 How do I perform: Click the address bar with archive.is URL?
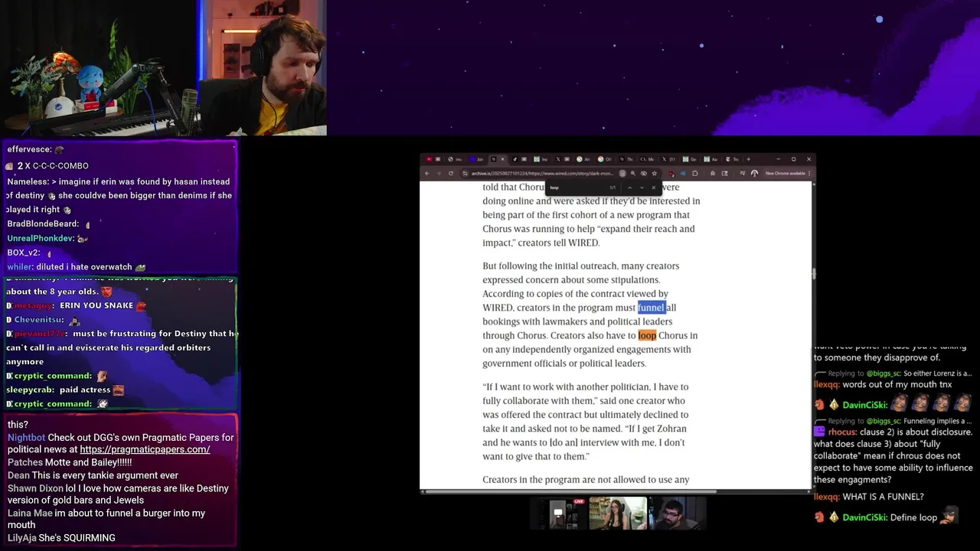543,173
